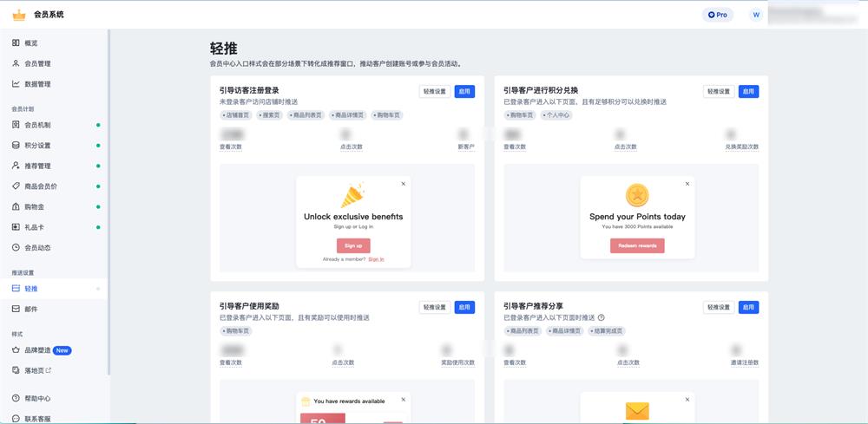Screen dimensions: 868x424
Task: Go to 会员管理 member management
Action: pos(37,63)
